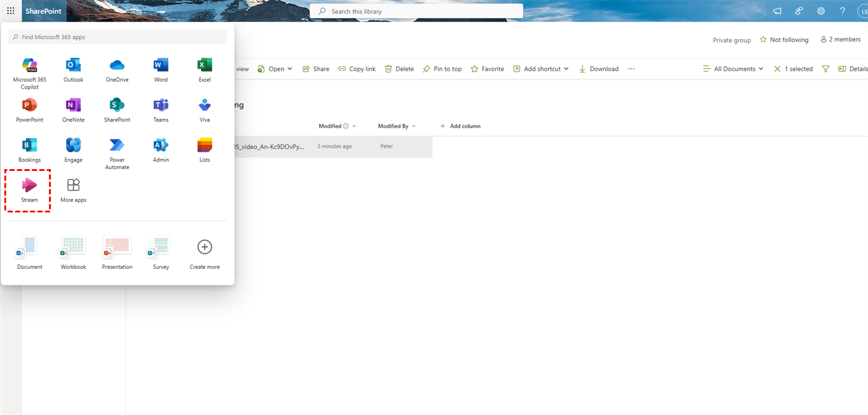Click Share in the command bar
This screenshot has width=868, height=415.
pyautogui.click(x=316, y=69)
